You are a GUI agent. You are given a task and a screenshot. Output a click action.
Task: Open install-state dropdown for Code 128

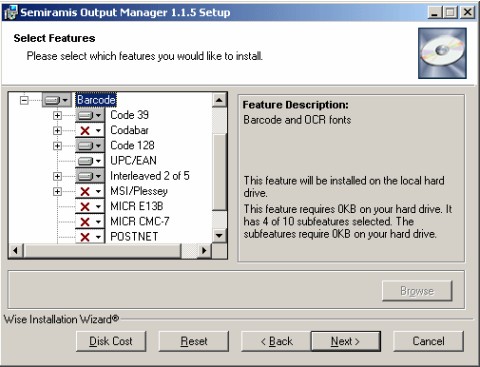[x=90, y=146]
